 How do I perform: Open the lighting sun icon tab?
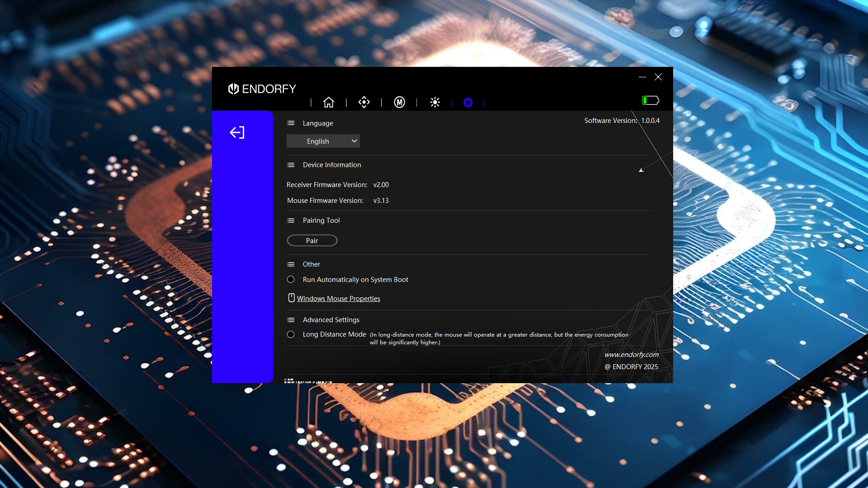[435, 102]
